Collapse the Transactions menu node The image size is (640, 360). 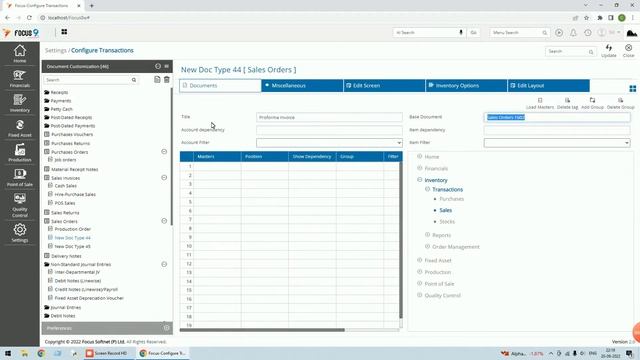pos(427,189)
